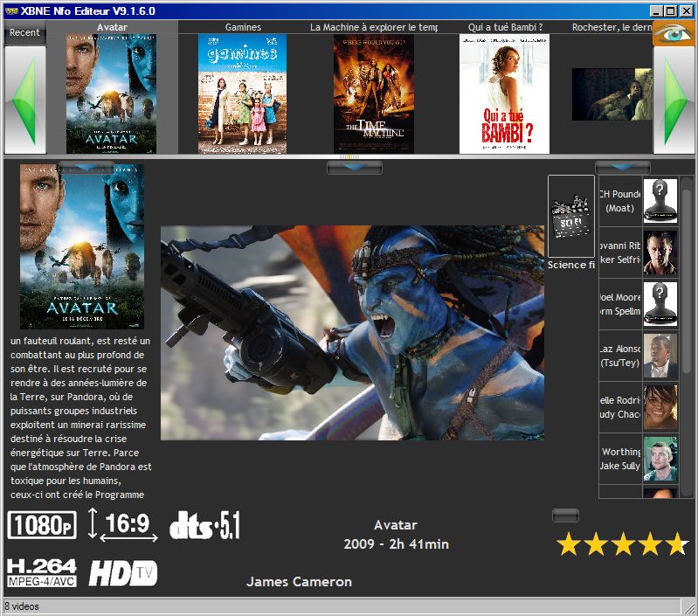Set rating with the fifth star
The height and width of the screenshot is (616, 698).
[677, 543]
